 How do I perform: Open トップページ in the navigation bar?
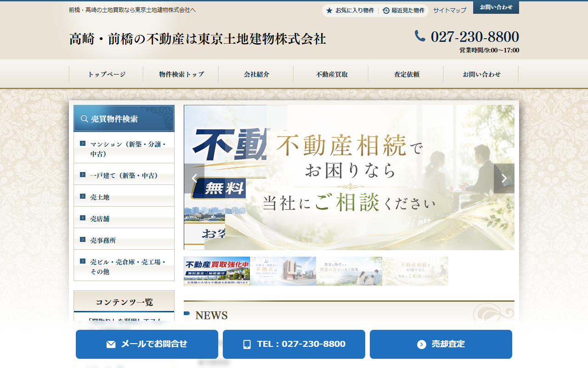[x=107, y=74]
